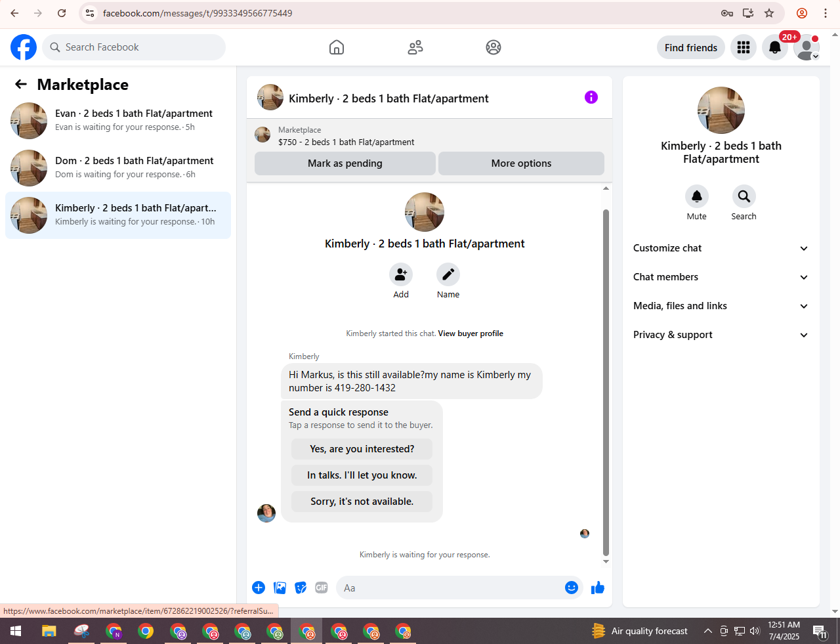Open the Dom apartment conversation
This screenshot has width=840, height=644.
coord(118,168)
